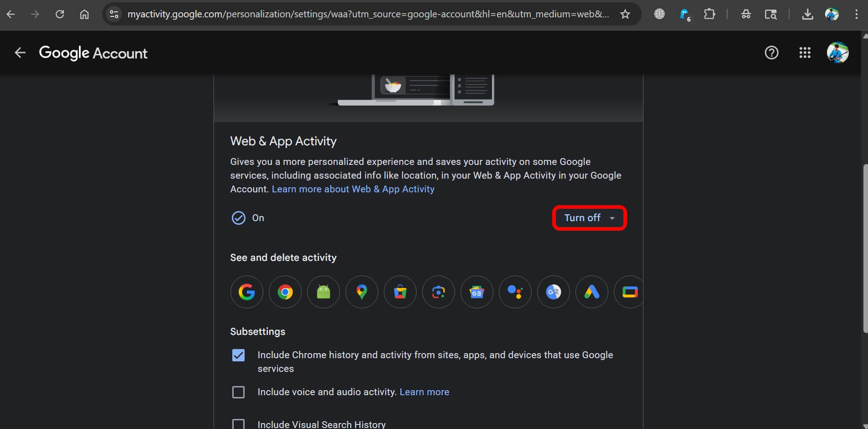
Task: Open Google TV activity icon
Action: click(629, 292)
